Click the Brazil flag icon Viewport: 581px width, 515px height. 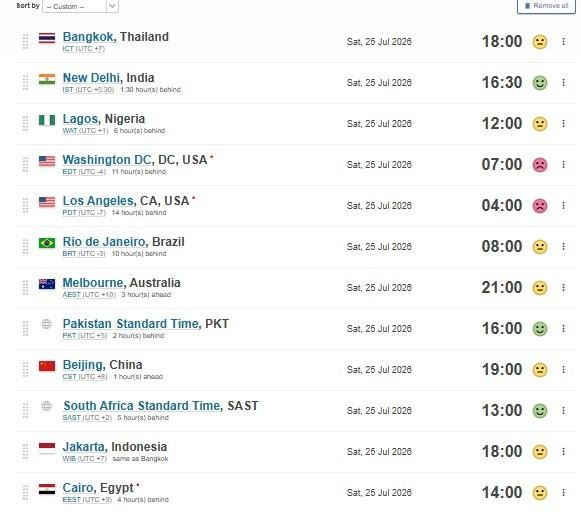coord(47,243)
